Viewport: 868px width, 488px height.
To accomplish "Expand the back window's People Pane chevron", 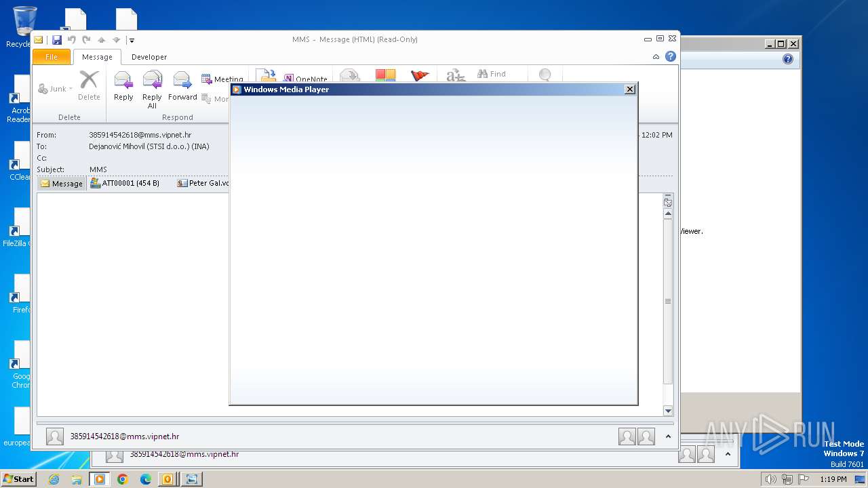I will (x=728, y=454).
